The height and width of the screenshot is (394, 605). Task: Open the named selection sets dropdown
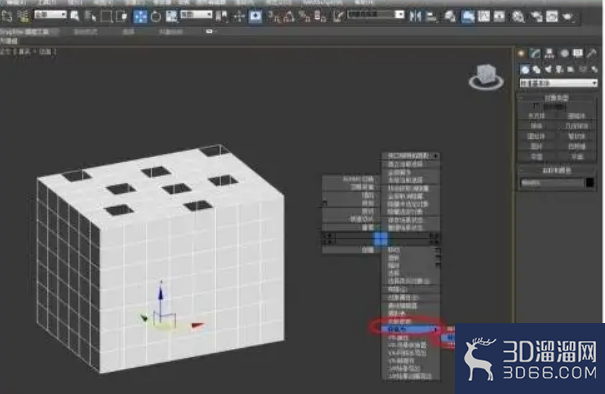[375, 15]
